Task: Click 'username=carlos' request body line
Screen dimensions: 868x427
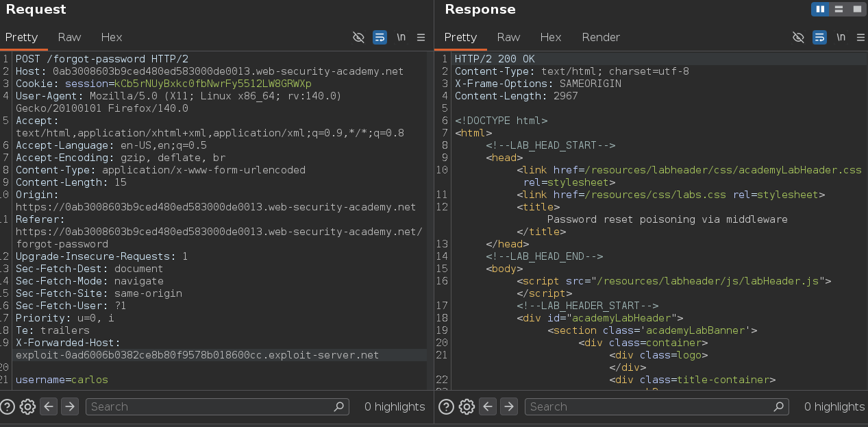Action: 62,380
